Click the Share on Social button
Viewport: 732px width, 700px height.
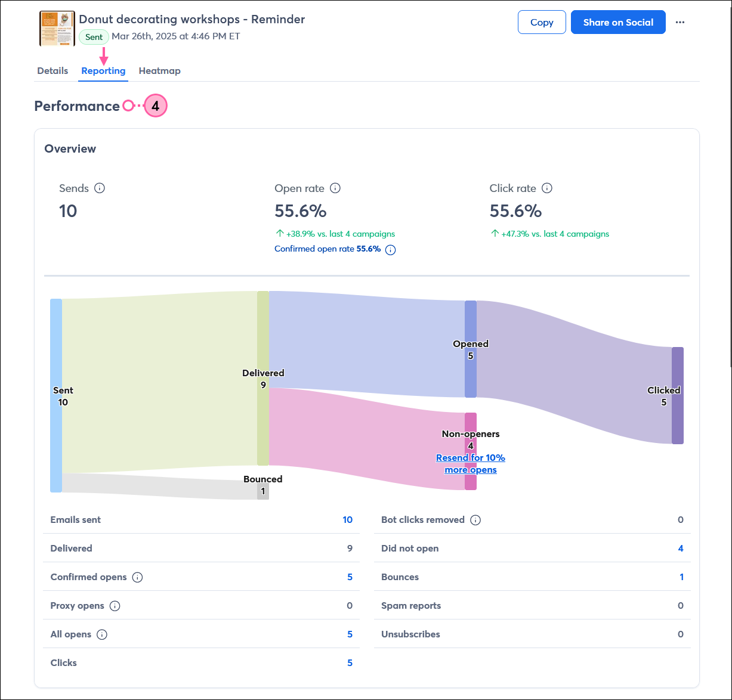point(618,22)
